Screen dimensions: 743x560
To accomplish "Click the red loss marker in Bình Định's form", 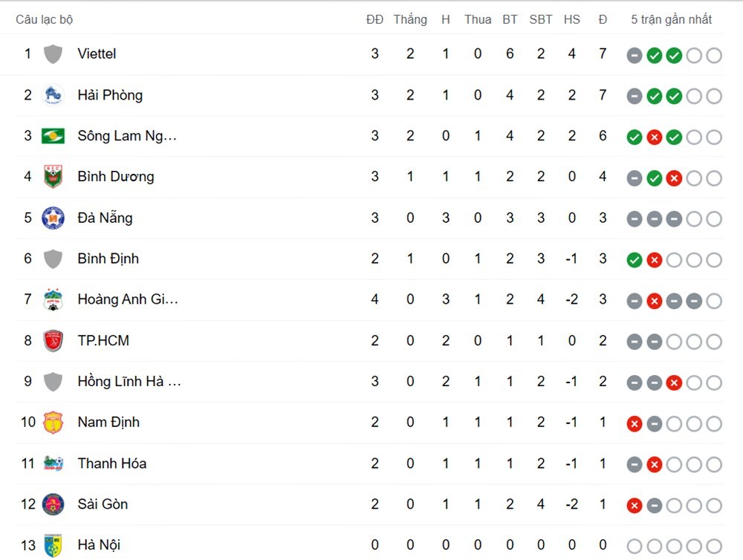I will (655, 260).
